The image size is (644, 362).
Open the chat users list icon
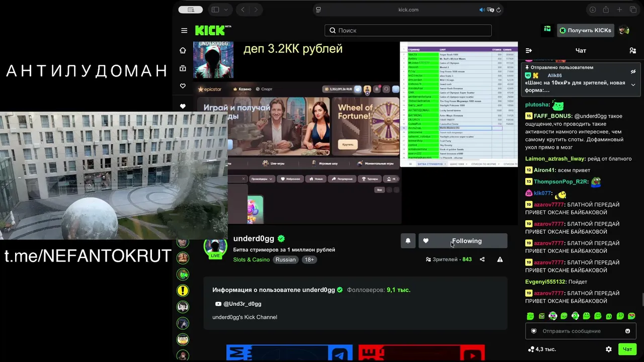(632, 50)
